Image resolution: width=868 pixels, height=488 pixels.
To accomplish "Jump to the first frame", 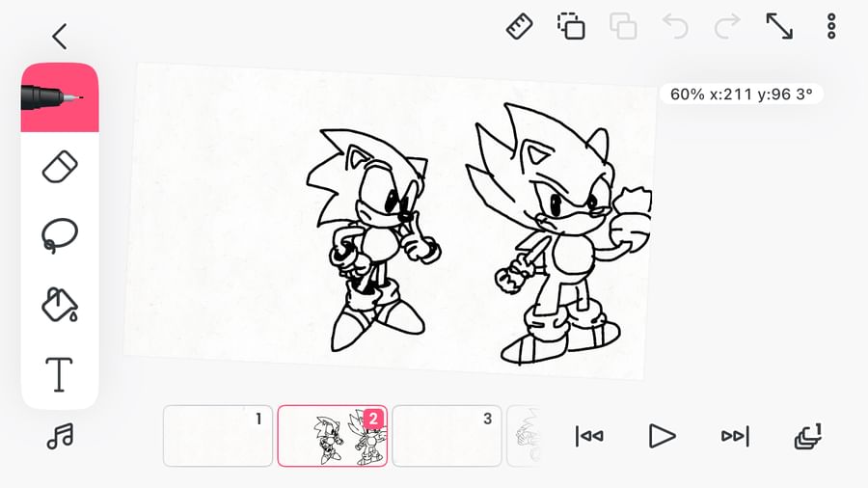I will (589, 437).
